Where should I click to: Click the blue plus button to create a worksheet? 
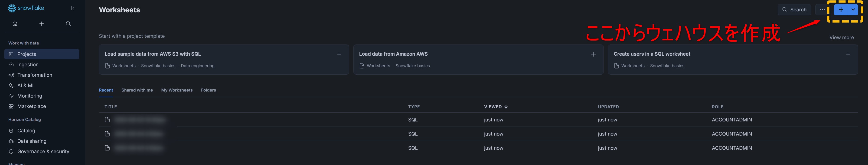[x=841, y=10]
